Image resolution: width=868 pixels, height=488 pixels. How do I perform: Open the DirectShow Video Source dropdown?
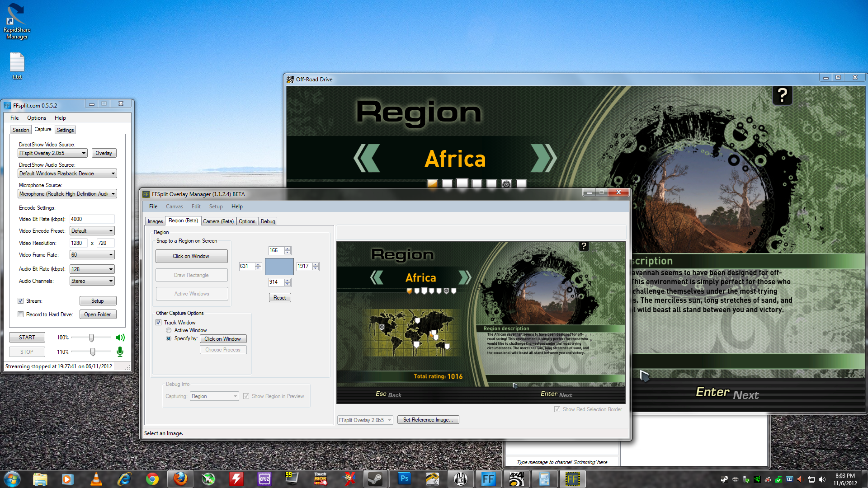tap(52, 153)
